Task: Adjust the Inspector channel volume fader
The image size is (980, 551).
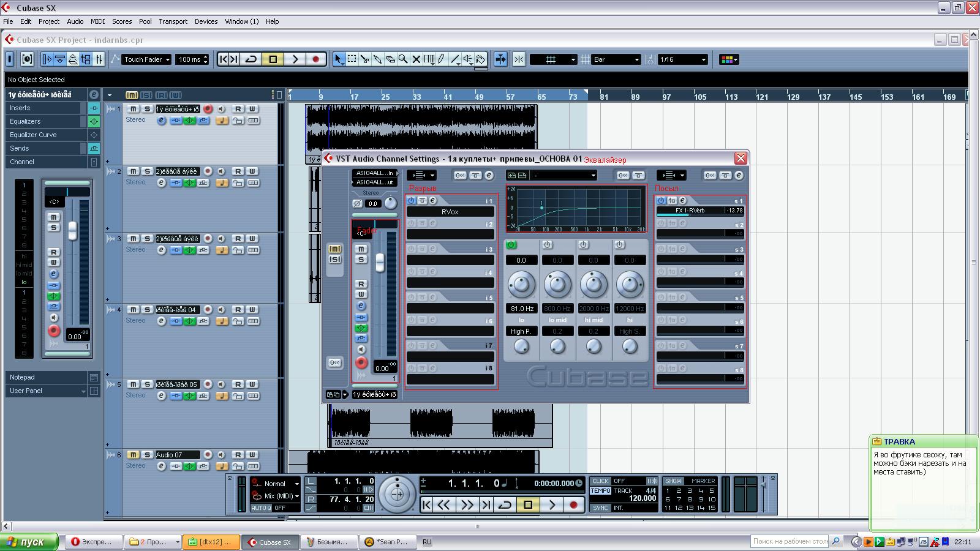Action: coord(72,230)
